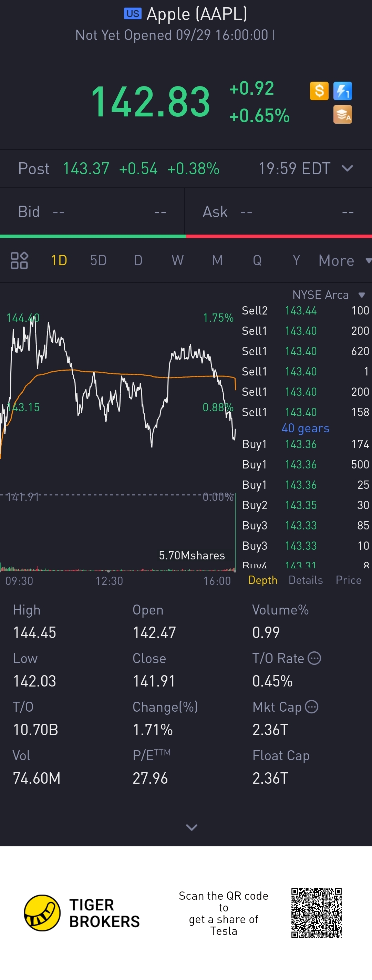Switch to the Y yearly chart tab
372x980 pixels.
click(x=296, y=261)
